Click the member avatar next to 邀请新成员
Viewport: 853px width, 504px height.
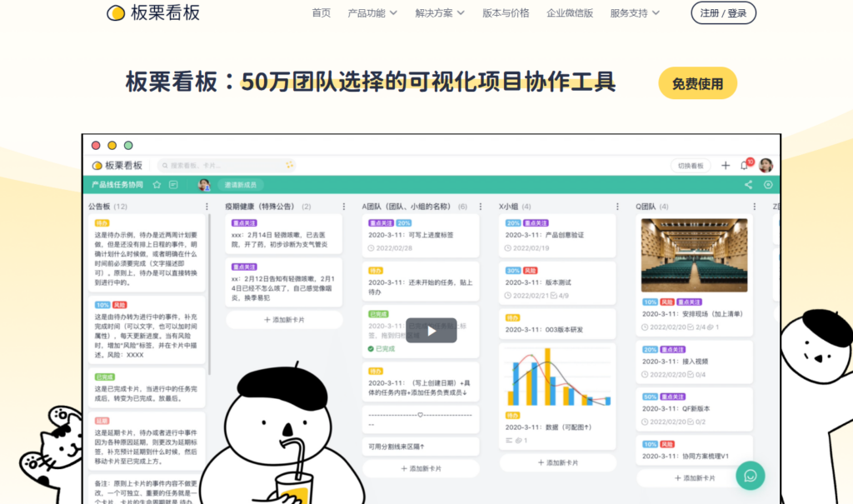click(x=202, y=184)
